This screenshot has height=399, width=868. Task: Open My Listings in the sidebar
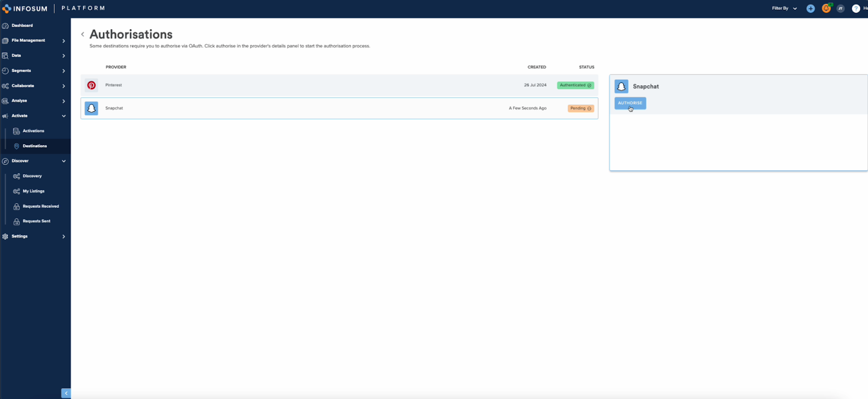34,191
